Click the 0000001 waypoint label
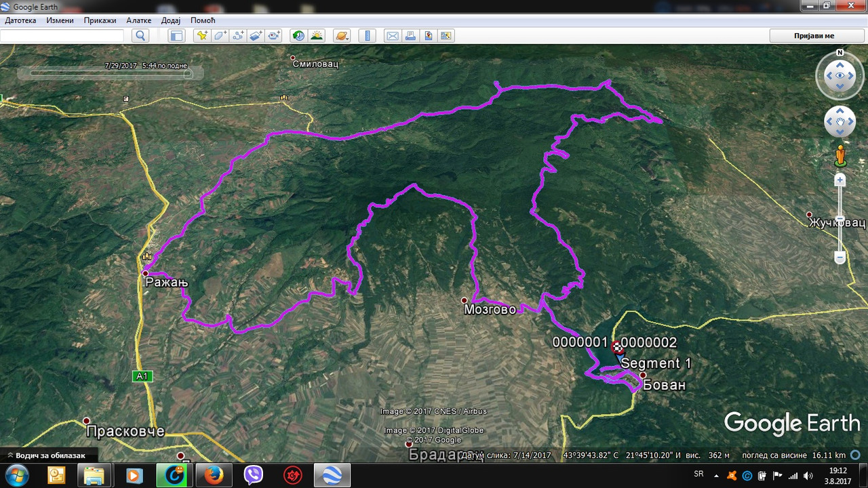868x488 pixels. click(580, 342)
